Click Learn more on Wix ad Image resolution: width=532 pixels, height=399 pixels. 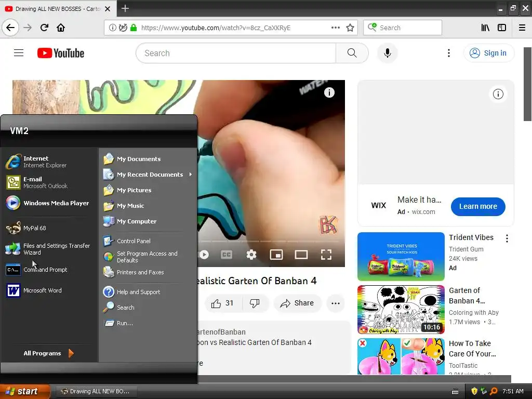[x=478, y=206]
